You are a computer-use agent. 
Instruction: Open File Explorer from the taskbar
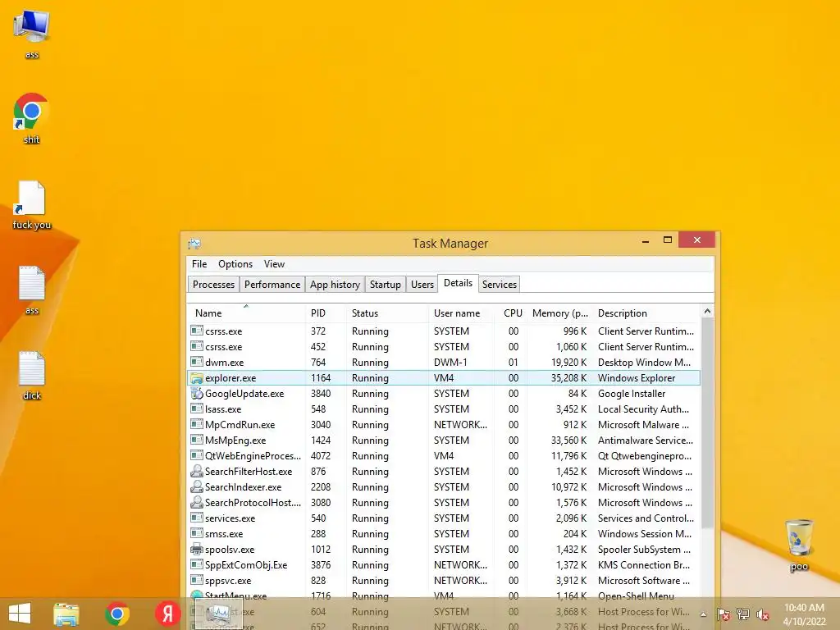pyautogui.click(x=66, y=614)
